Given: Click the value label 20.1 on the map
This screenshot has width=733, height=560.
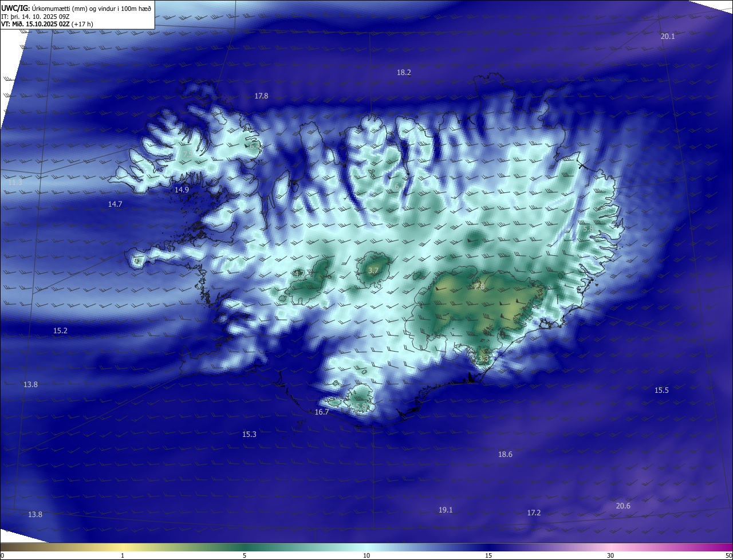Looking at the screenshot, I should (668, 36).
